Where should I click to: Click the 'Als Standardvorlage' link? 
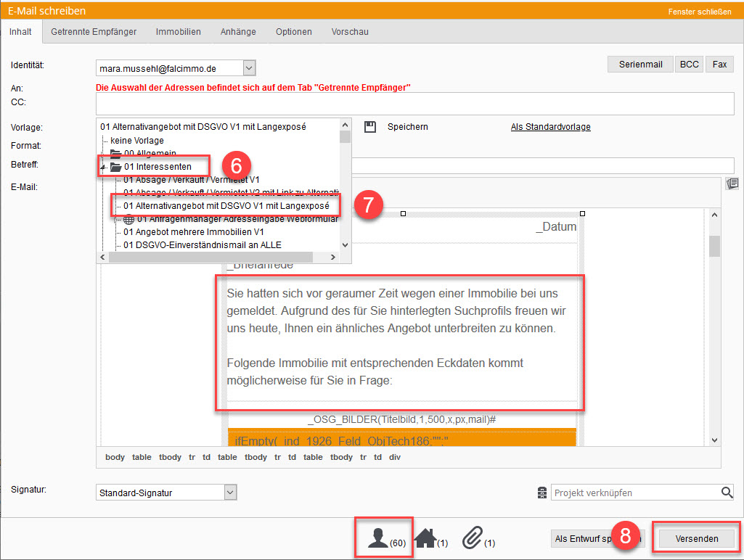550,127
